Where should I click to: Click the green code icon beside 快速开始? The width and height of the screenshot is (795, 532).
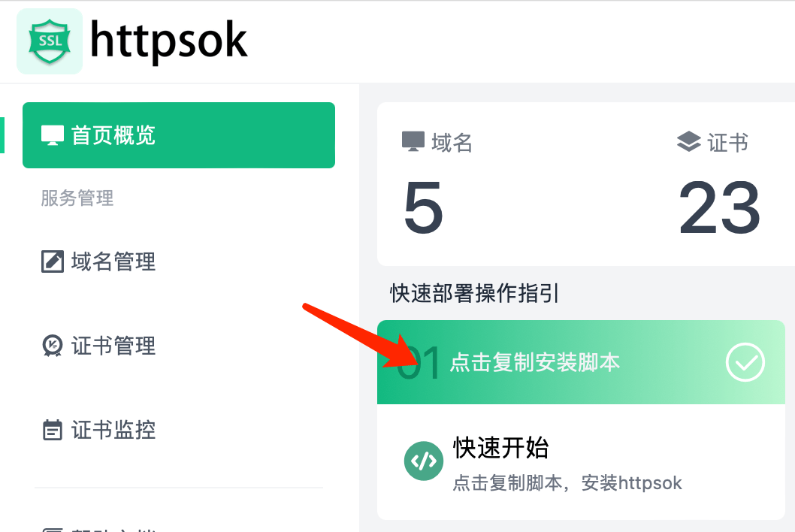[x=422, y=460]
